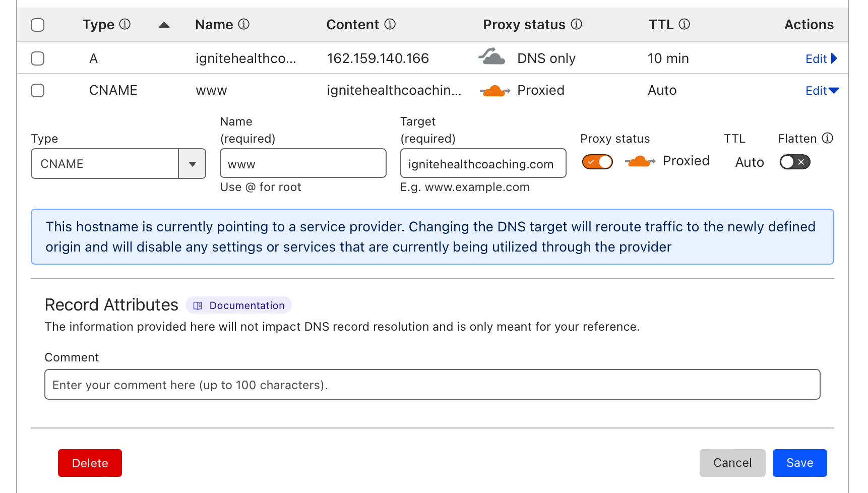Click the grey DNS only cloud icon

point(491,57)
